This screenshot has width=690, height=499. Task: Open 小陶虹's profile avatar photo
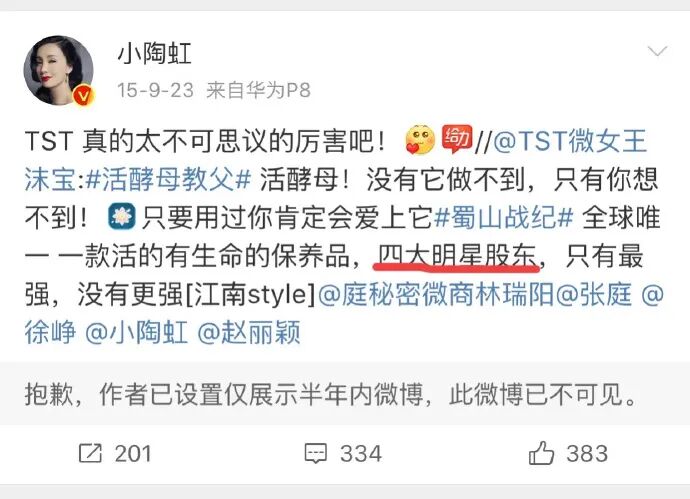pyautogui.click(x=58, y=70)
